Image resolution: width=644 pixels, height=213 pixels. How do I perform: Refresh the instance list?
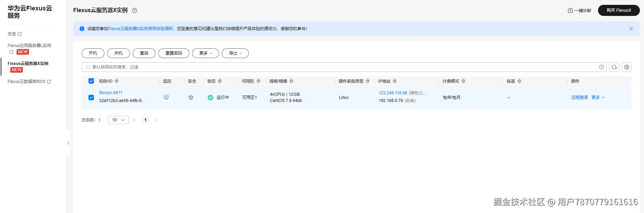614,67
